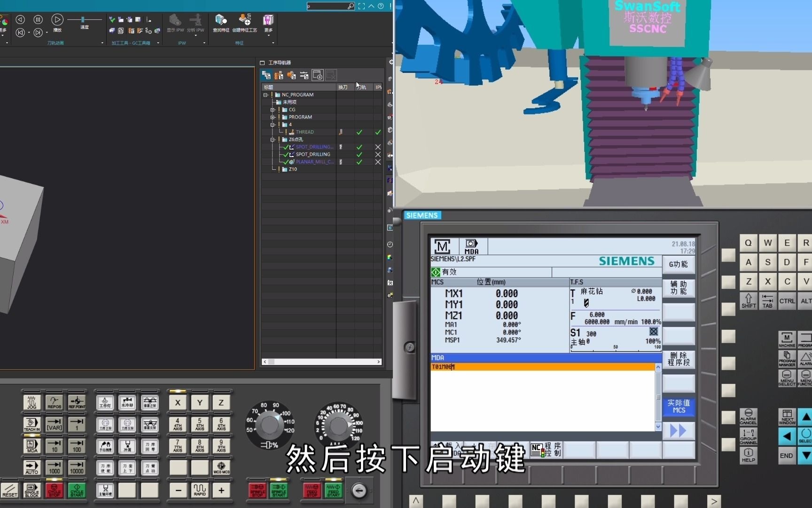Click the G功能 softkey
This screenshot has height=508, width=812.
(679, 264)
